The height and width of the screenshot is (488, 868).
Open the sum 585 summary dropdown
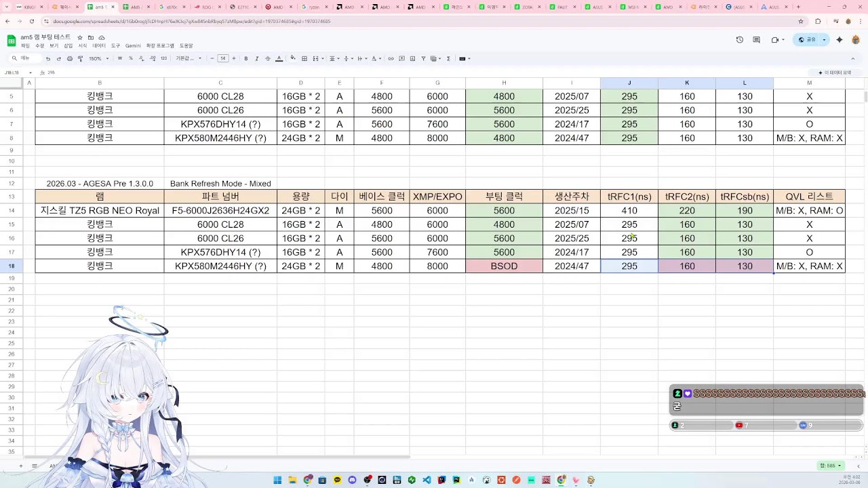(x=831, y=466)
